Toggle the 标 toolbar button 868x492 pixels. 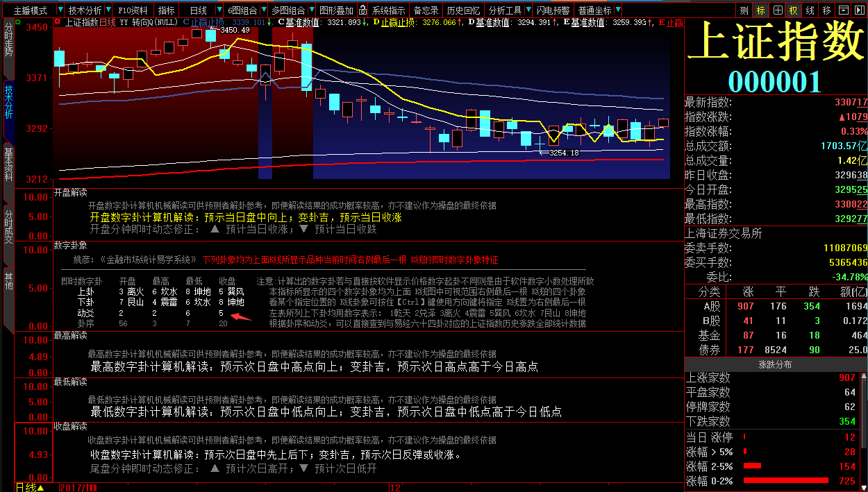tap(760, 10)
